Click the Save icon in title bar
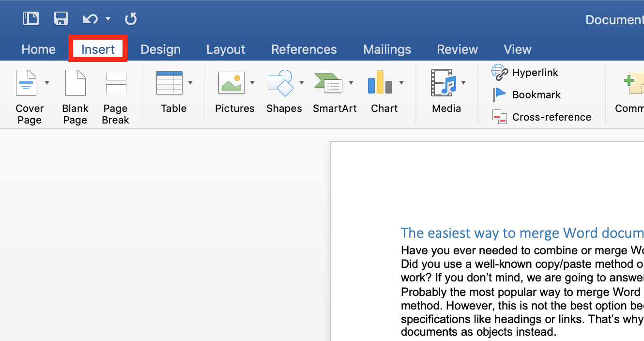This screenshot has width=644, height=341. [x=61, y=19]
